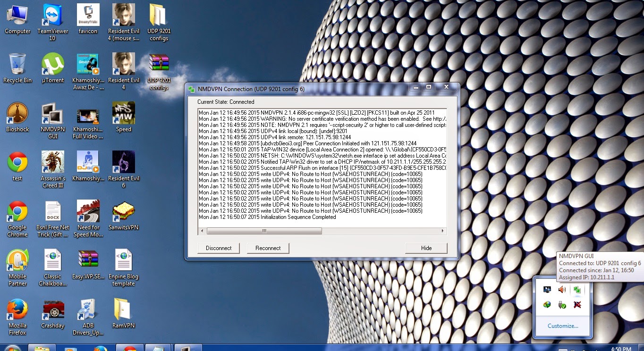This screenshot has height=351, width=644.
Task: Select the Khamoshiy... Awaz De media file
Action: [x=88, y=71]
